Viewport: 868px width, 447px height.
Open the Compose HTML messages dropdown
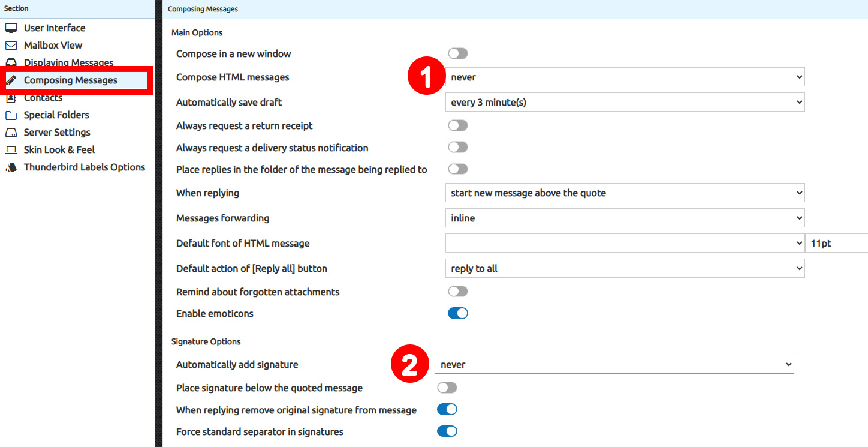[625, 77]
